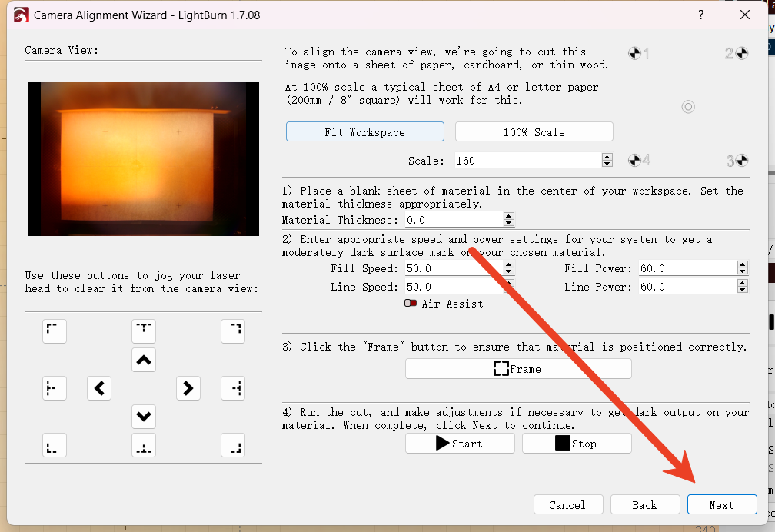
Task: Click the question mark help button
Action: coord(701,15)
